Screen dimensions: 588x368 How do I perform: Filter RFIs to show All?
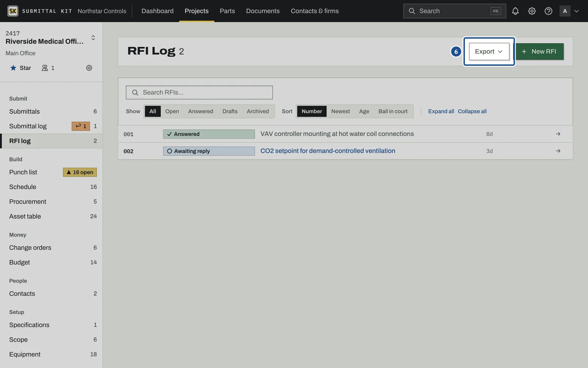(x=153, y=111)
